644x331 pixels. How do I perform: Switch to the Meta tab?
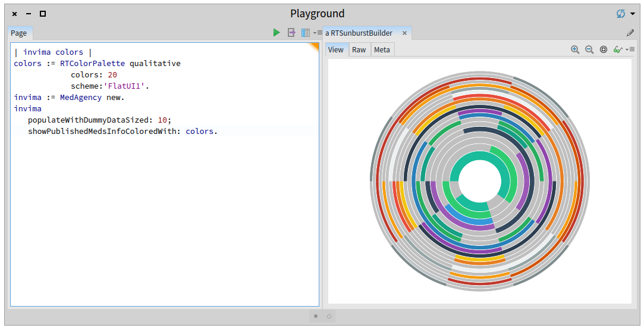pyautogui.click(x=382, y=49)
